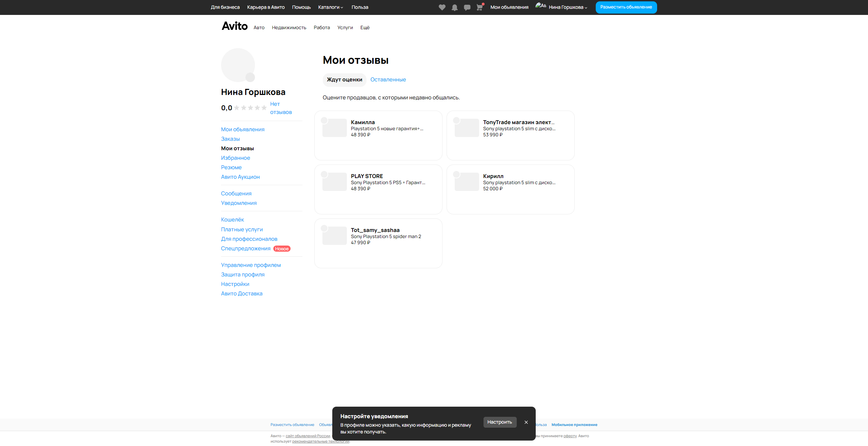Click the large profile photo placeholder
This screenshot has width=868, height=446.
[238, 65]
